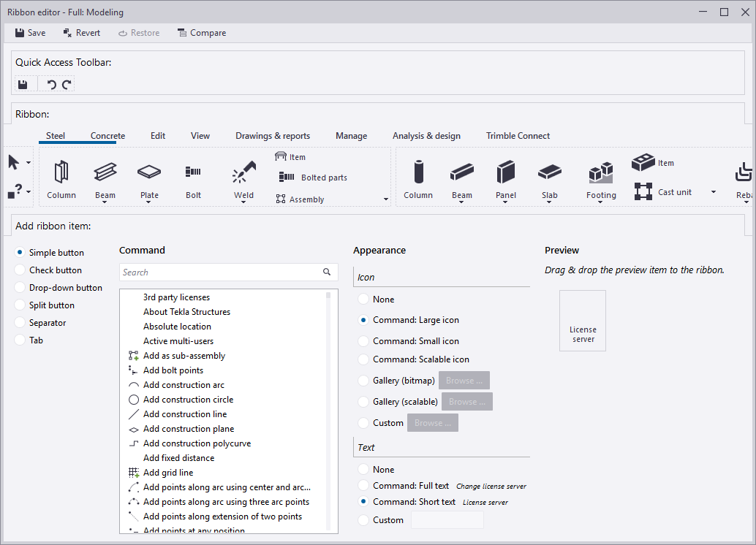
Task: Select the steel Beam icon
Action: point(105,172)
